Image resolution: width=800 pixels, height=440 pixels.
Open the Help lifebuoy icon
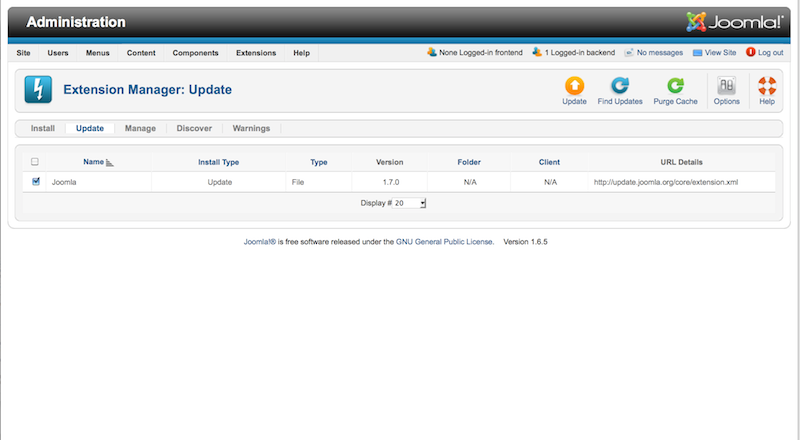pos(767,87)
